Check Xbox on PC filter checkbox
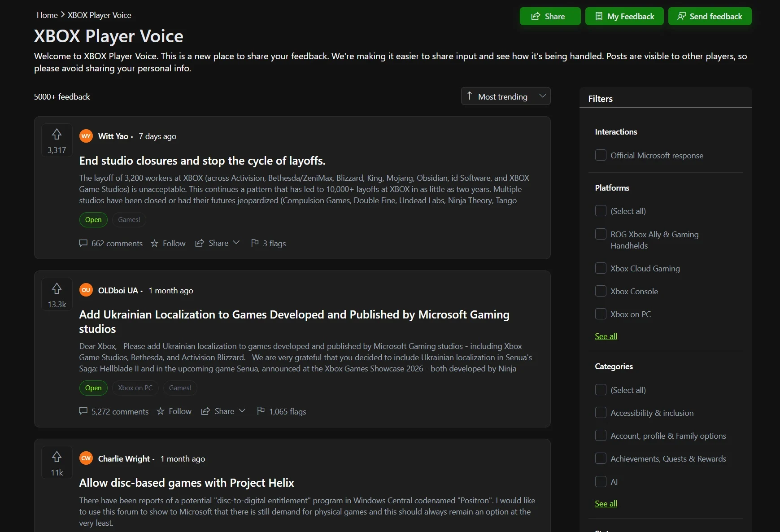 (x=601, y=314)
